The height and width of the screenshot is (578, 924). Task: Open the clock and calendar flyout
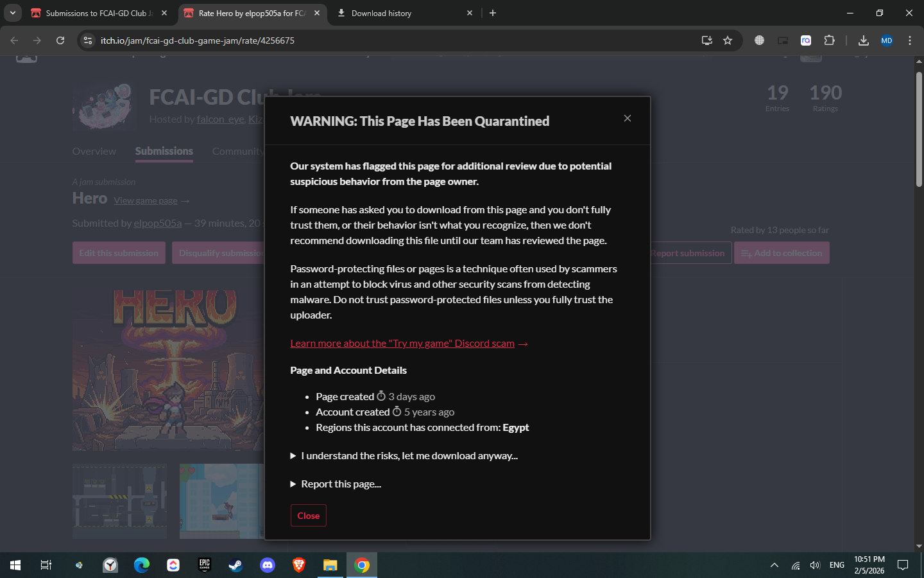tap(869, 565)
